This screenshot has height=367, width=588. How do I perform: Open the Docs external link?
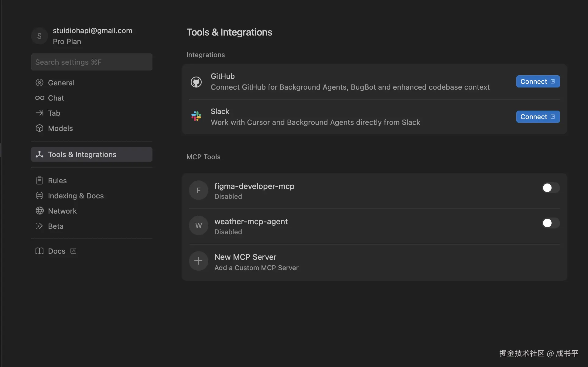pos(57,251)
